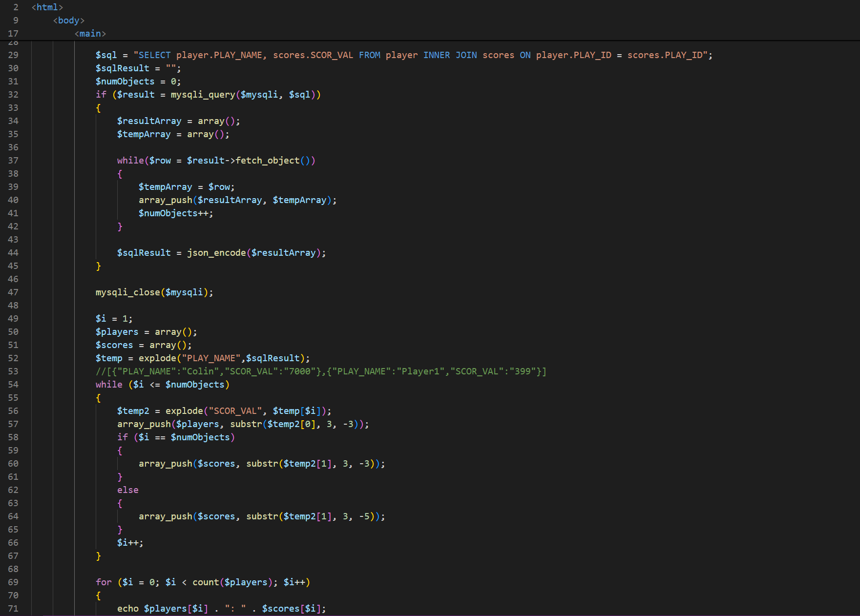Image resolution: width=860 pixels, height=616 pixels.
Task: Click the JSON sample comment line
Action: (321, 371)
